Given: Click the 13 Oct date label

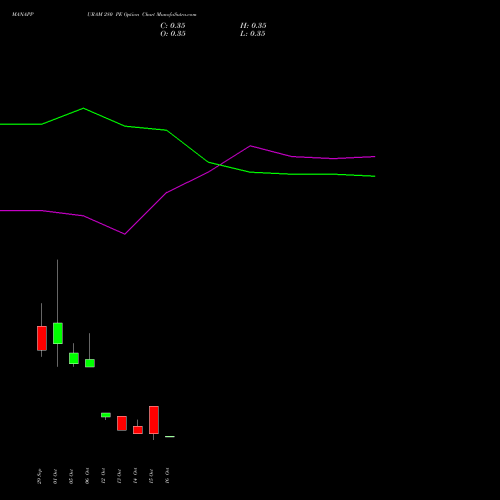Looking at the screenshot, I should tap(119, 476).
